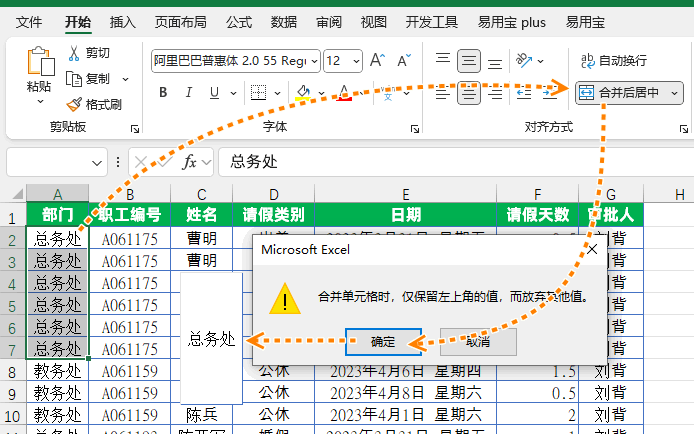Toggle bold formatting

click(x=163, y=93)
